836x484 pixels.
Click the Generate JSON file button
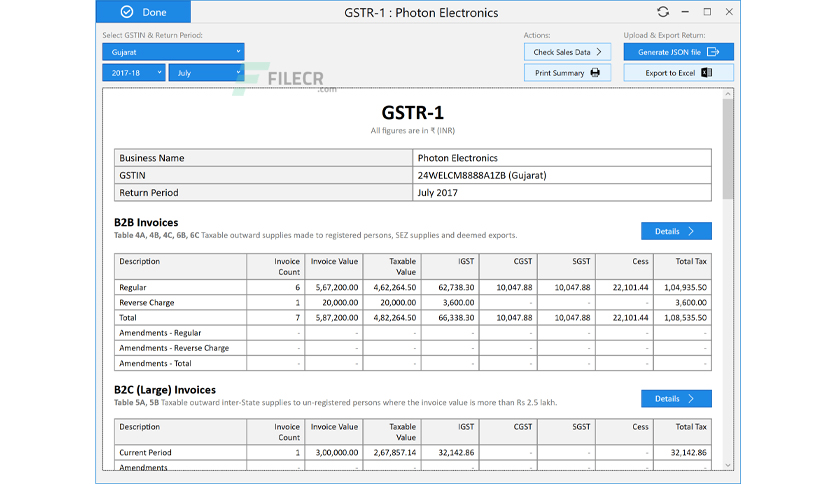click(679, 52)
